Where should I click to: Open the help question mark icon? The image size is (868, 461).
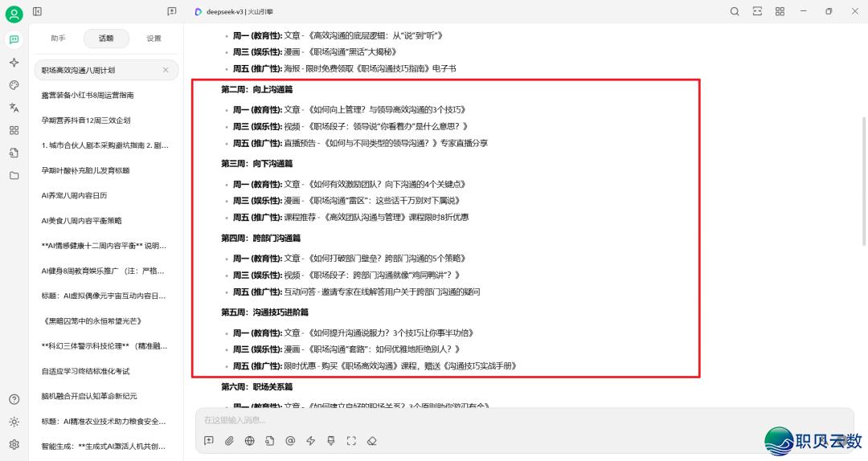(x=14, y=400)
